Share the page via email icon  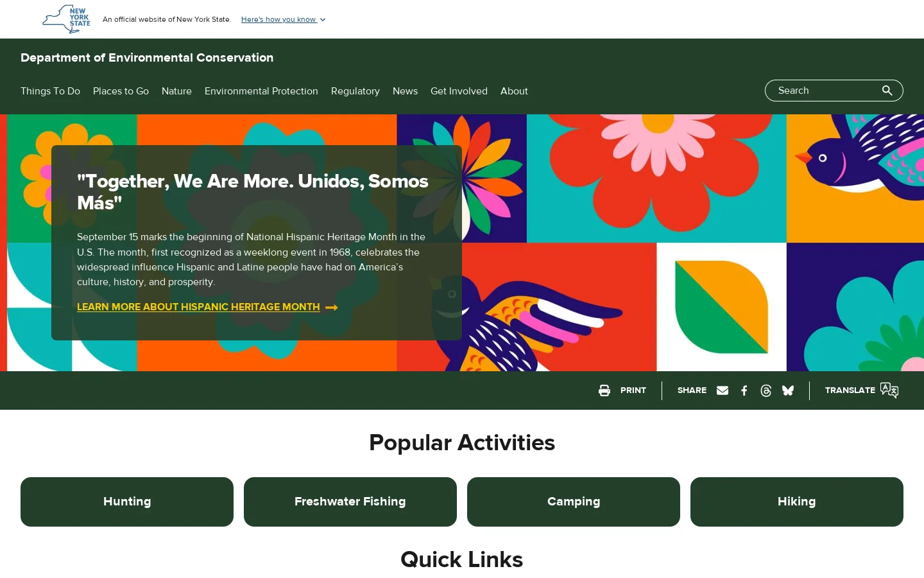click(x=723, y=390)
